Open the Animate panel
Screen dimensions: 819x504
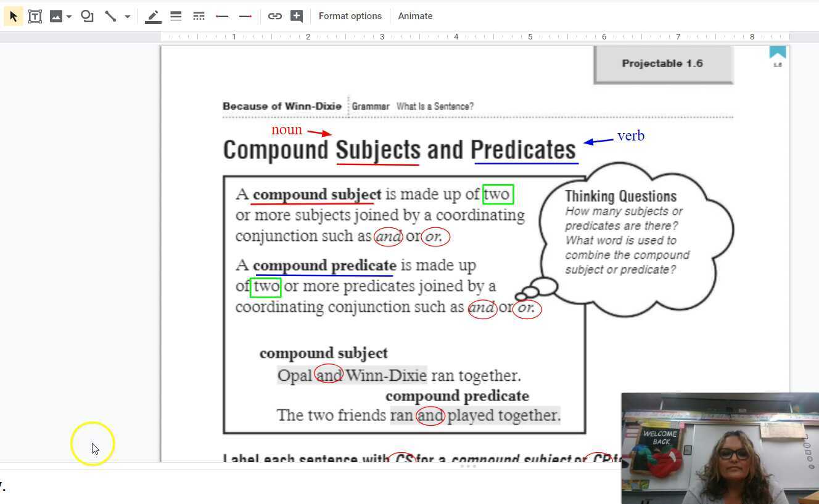tap(414, 15)
